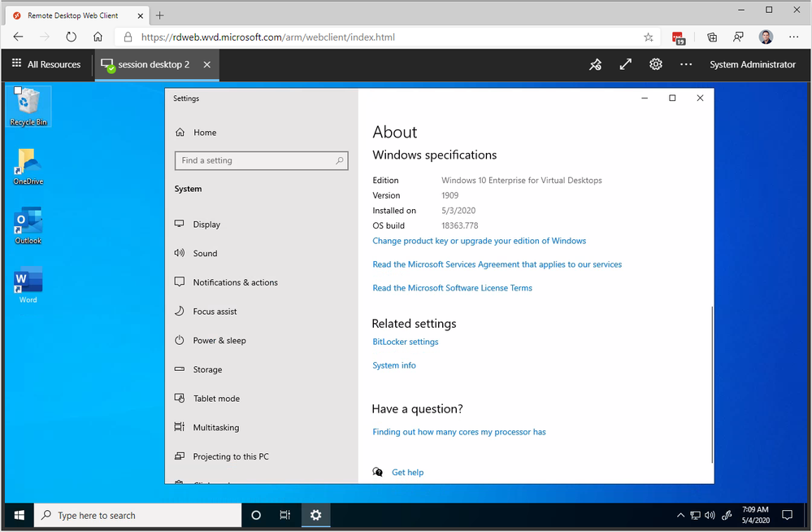This screenshot has width=812, height=532.
Task: Open the Action Center notification icon
Action: pyautogui.click(x=787, y=516)
